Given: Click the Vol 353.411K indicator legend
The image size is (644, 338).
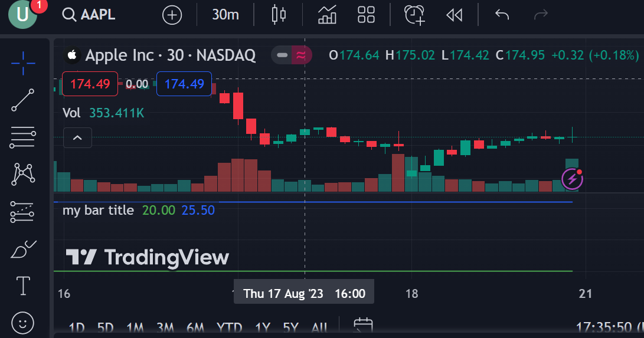Looking at the screenshot, I should [x=103, y=113].
